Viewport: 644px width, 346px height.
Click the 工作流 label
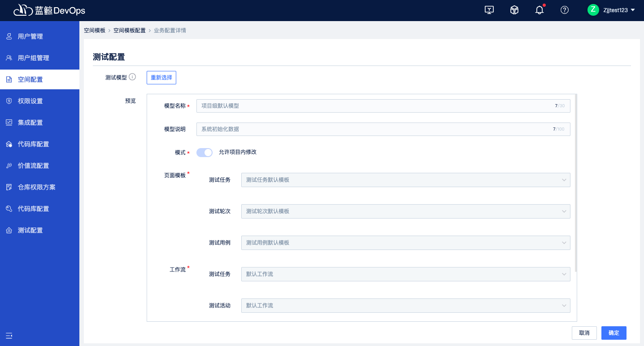(x=178, y=270)
